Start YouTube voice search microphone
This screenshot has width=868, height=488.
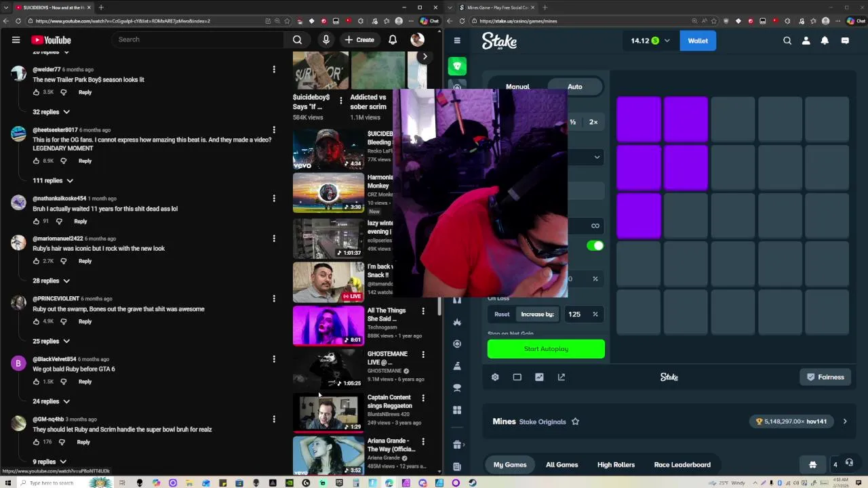[326, 39]
